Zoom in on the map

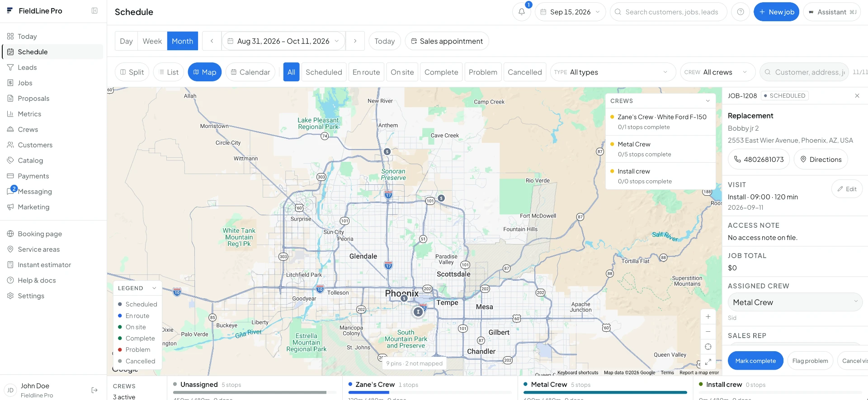point(708,317)
